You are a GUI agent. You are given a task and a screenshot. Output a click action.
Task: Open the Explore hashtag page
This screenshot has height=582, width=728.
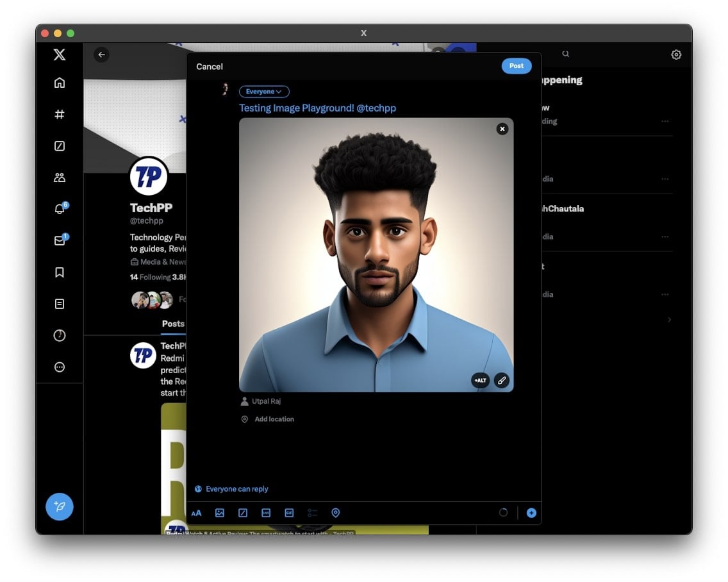click(60, 114)
